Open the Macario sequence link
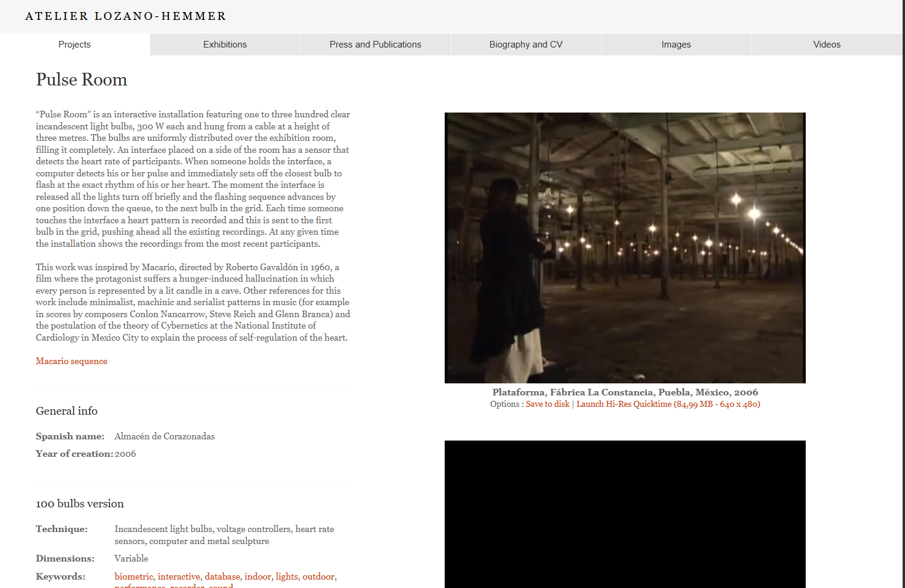This screenshot has width=905, height=588. click(x=71, y=361)
